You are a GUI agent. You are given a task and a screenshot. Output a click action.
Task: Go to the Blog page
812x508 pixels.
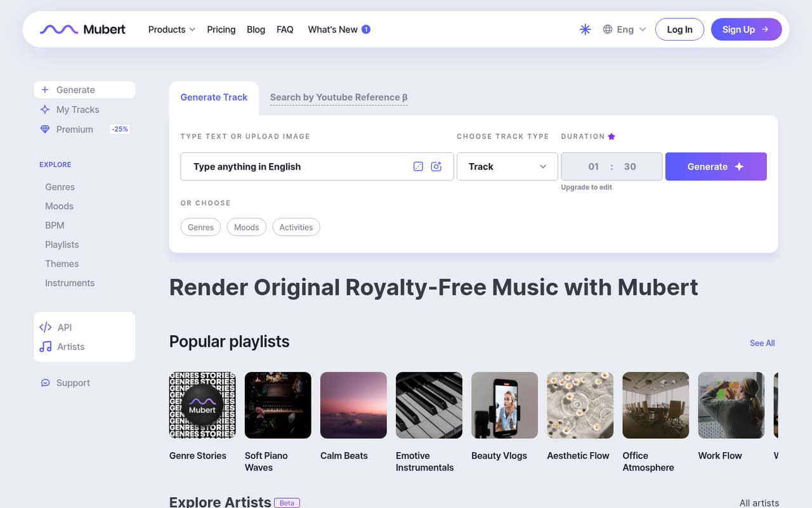point(256,29)
